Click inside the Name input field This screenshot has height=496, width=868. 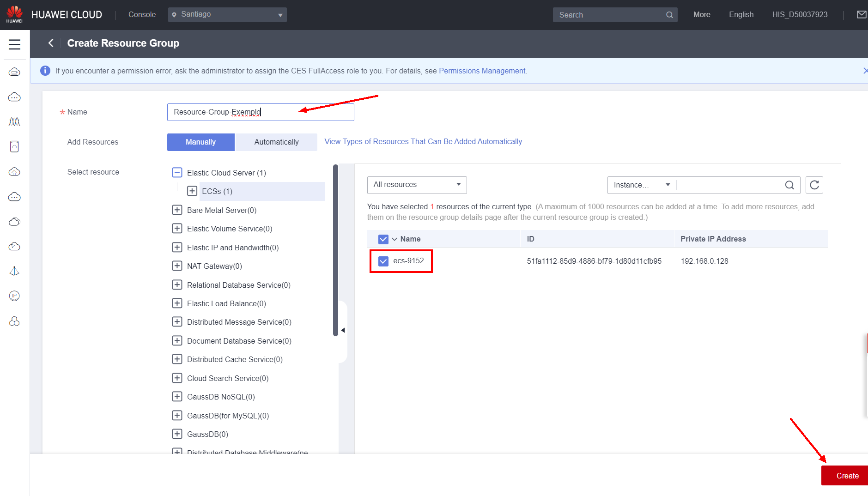point(260,112)
